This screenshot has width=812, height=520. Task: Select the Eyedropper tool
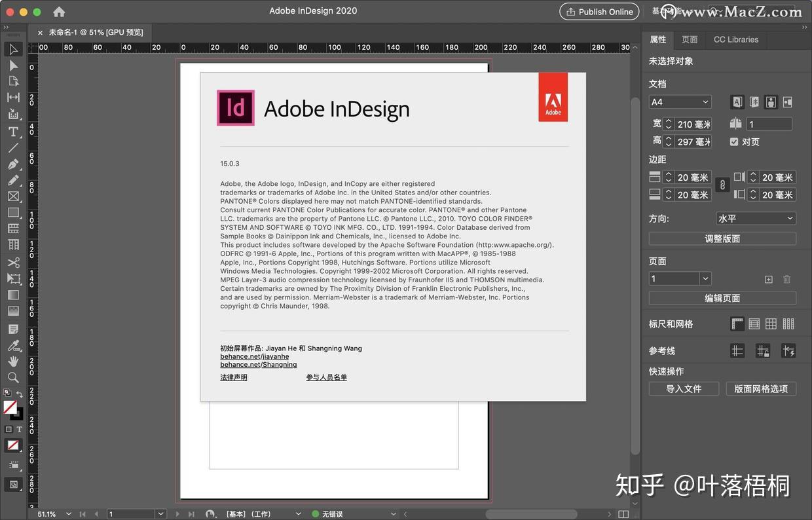pyautogui.click(x=13, y=346)
